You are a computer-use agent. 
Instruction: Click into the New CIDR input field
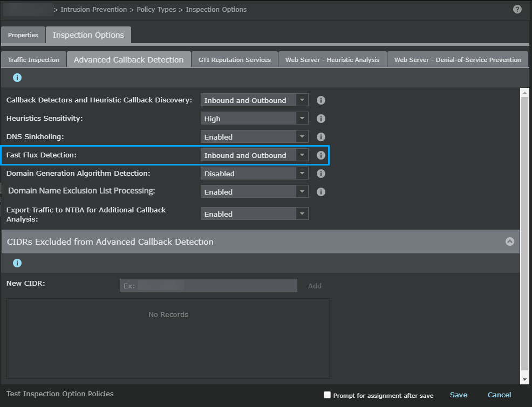[208, 285]
